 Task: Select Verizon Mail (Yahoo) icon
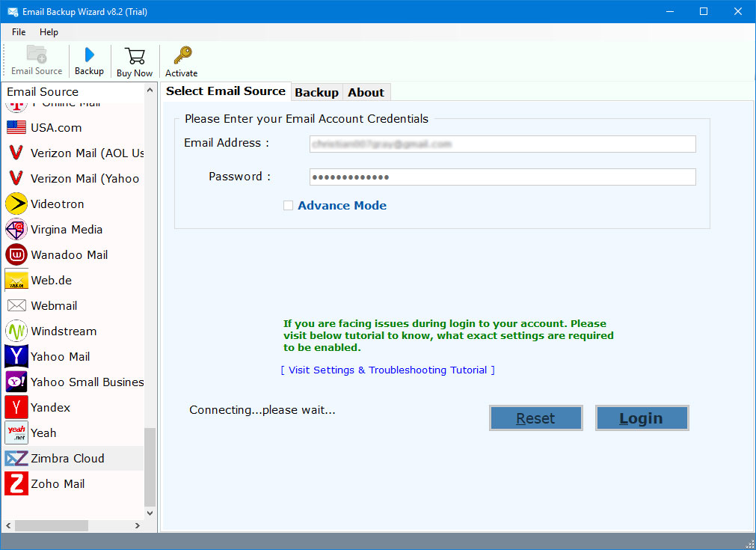pos(16,178)
